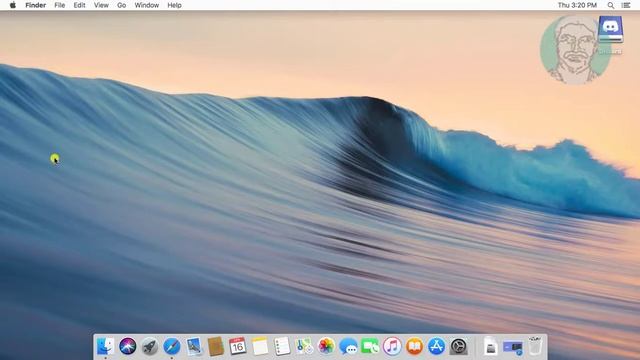Open Contacts brown book icon
Image resolution: width=640 pixels, height=360 pixels.
click(216, 347)
